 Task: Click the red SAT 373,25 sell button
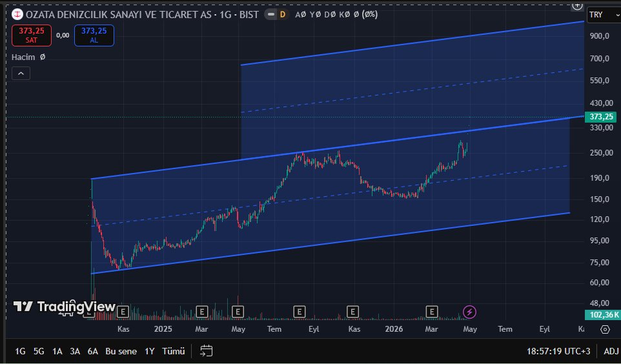point(31,35)
